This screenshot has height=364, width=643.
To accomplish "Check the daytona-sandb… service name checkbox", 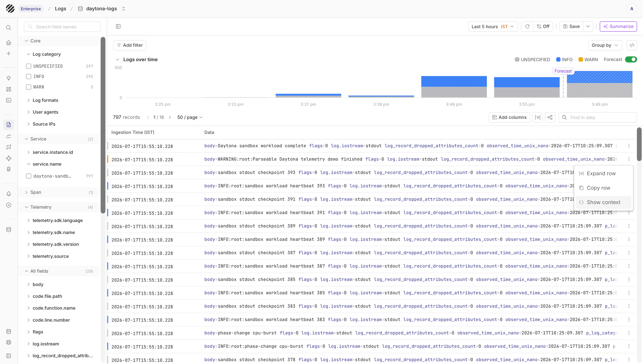I will click(29, 176).
